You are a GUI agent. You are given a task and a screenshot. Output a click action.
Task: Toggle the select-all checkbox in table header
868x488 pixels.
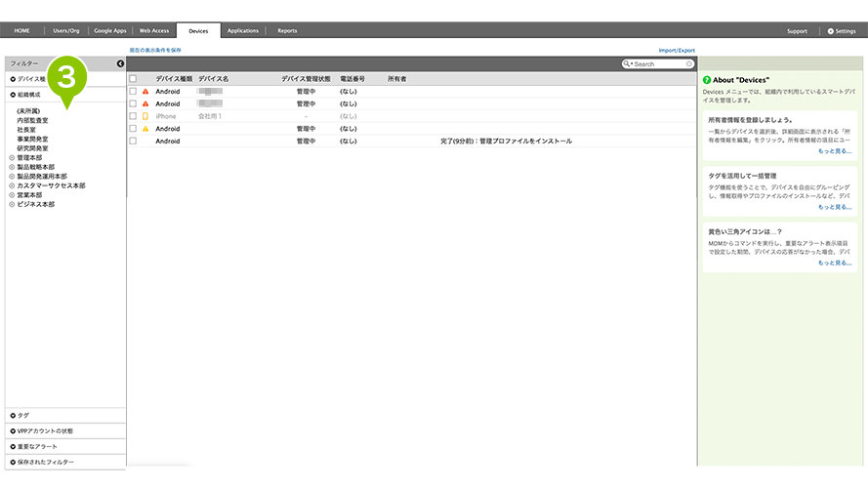click(x=133, y=78)
